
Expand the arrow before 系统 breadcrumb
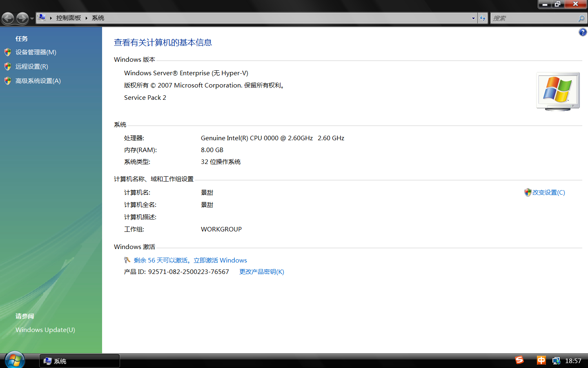[87, 18]
